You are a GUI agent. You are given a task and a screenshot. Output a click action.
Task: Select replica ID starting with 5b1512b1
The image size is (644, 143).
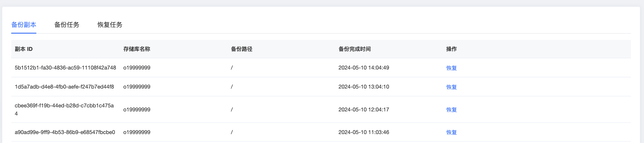(65, 68)
